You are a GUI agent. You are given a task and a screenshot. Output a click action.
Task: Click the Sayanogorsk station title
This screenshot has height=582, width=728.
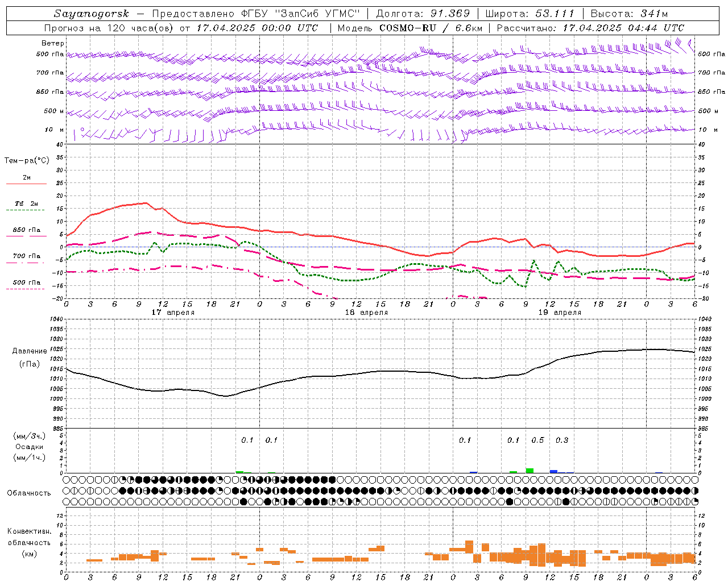click(92, 14)
